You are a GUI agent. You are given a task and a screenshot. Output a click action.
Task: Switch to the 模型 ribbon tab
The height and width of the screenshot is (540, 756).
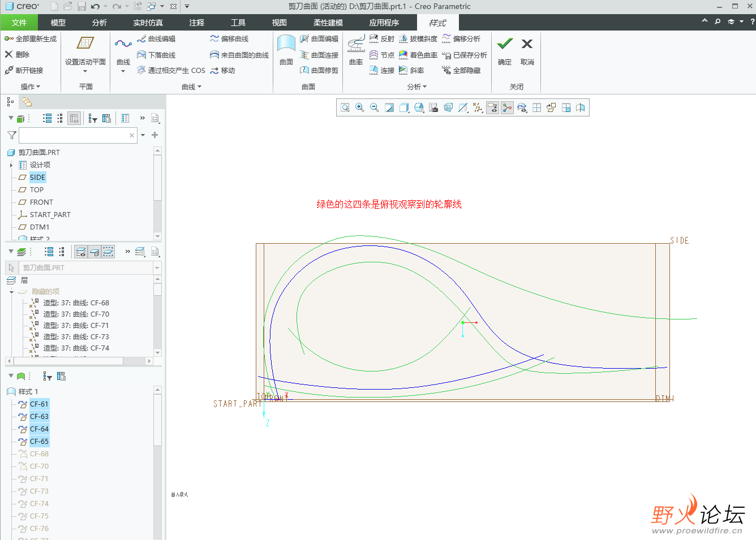tap(58, 23)
